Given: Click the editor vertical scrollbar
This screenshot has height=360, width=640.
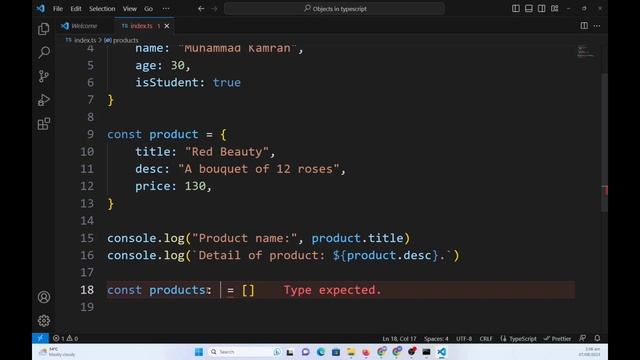Looking at the screenshot, I should (x=604, y=143).
